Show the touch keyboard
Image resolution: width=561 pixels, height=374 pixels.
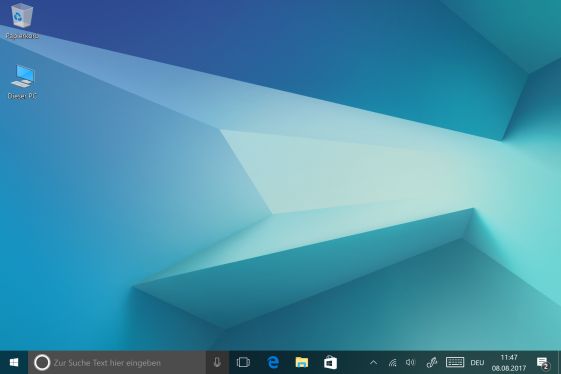[455, 362]
